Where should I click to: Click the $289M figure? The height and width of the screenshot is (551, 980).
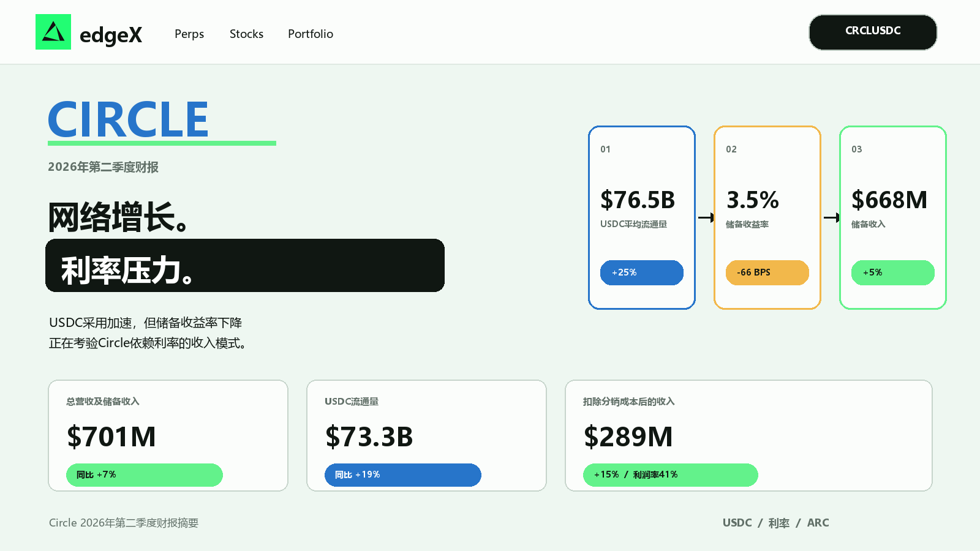pyautogui.click(x=628, y=437)
